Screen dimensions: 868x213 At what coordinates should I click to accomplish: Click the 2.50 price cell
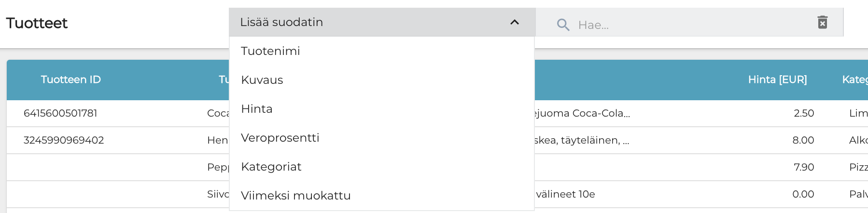click(804, 113)
